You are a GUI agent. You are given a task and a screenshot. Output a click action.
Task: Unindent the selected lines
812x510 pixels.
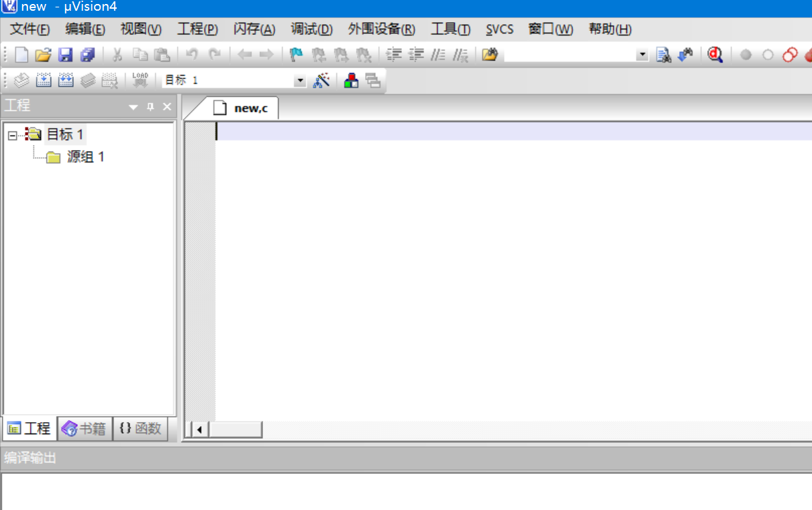click(x=416, y=55)
